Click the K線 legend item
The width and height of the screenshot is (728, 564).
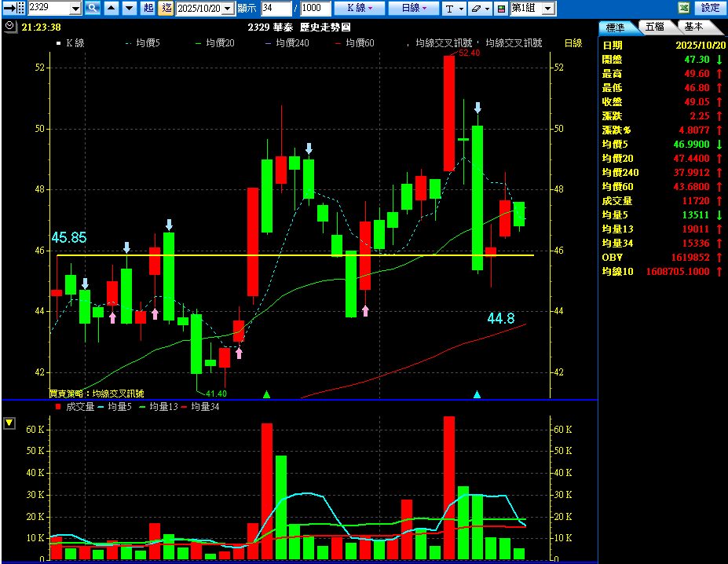pyautogui.click(x=71, y=43)
